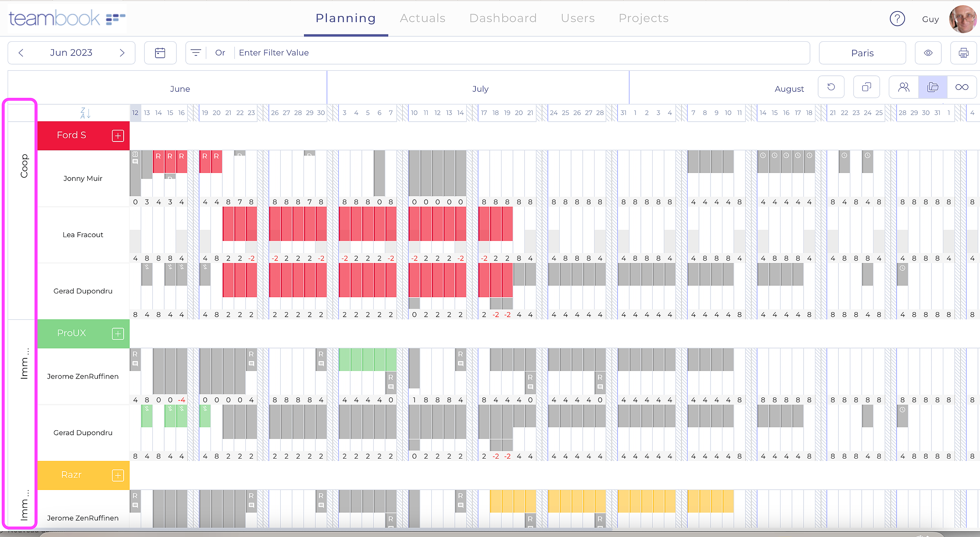Screen dimensions: 980x537
Task: Expand ProUX project plus button
Action: 118,334
